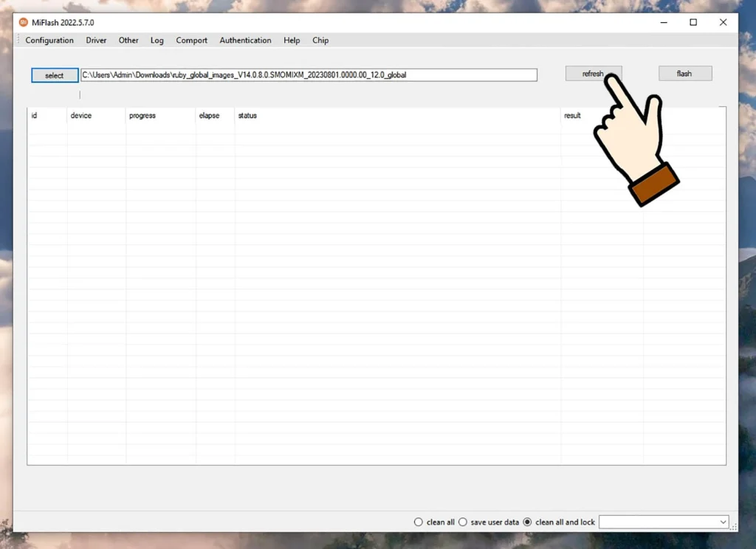Focus the firmware path input field
Image resolution: width=756 pixels, height=549 pixels.
coord(309,75)
